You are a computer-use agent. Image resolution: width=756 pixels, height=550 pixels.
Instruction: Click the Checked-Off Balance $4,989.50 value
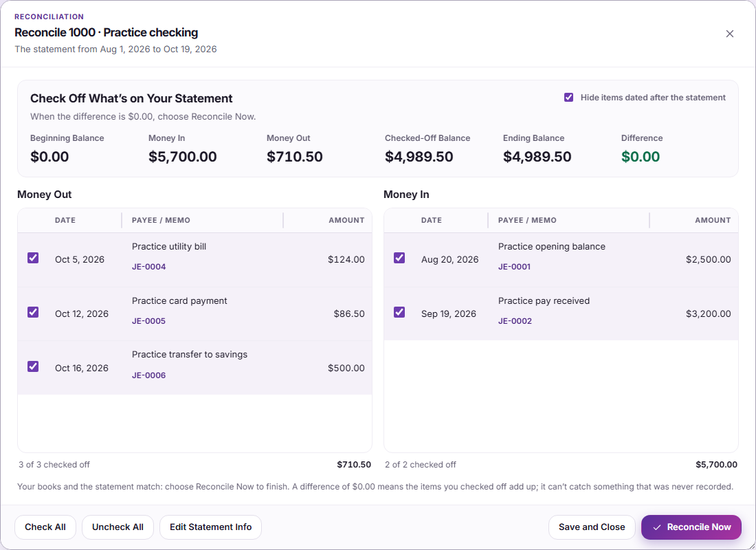point(419,157)
